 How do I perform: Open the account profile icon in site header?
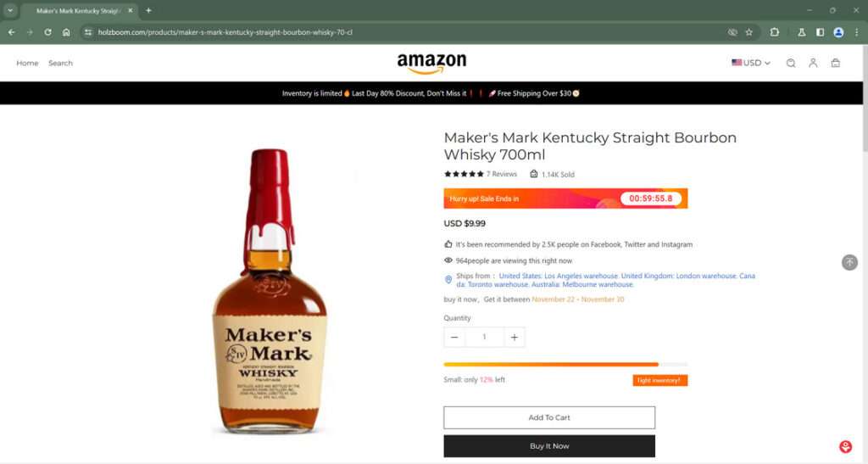(813, 63)
